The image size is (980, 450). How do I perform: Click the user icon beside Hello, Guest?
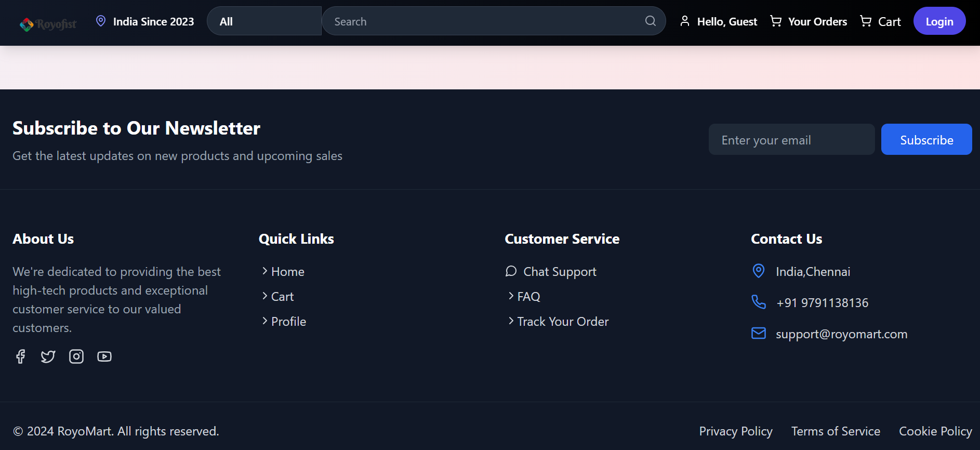click(685, 21)
